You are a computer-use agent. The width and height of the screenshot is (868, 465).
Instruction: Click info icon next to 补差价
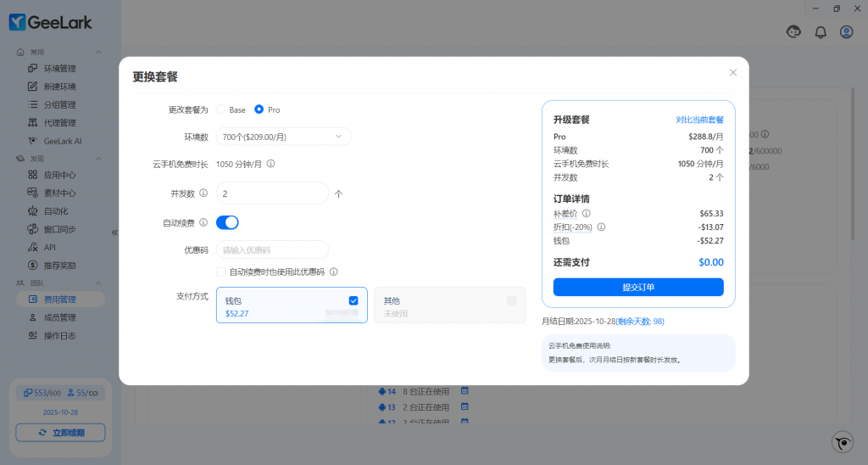[587, 214]
